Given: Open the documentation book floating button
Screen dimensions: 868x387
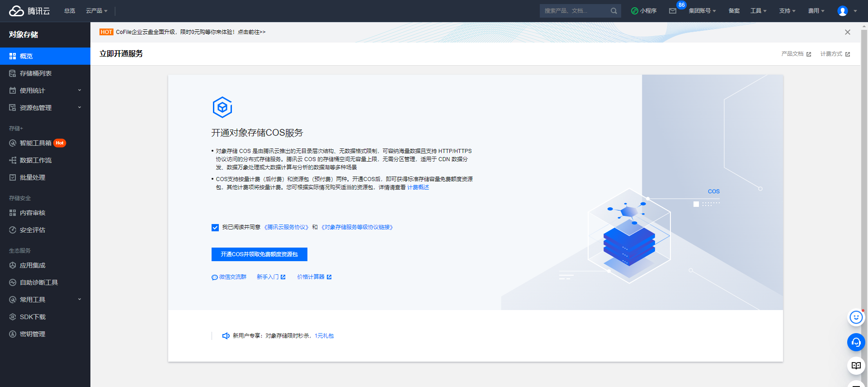Looking at the screenshot, I should 856,366.
